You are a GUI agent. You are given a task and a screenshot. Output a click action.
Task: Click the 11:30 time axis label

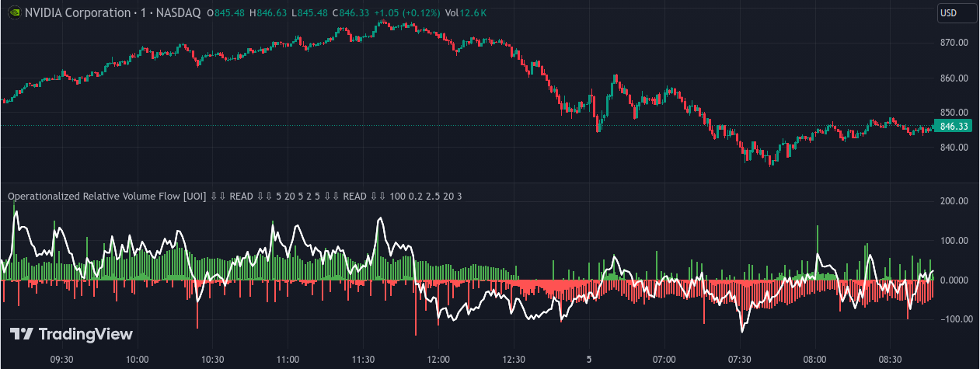[363, 360]
